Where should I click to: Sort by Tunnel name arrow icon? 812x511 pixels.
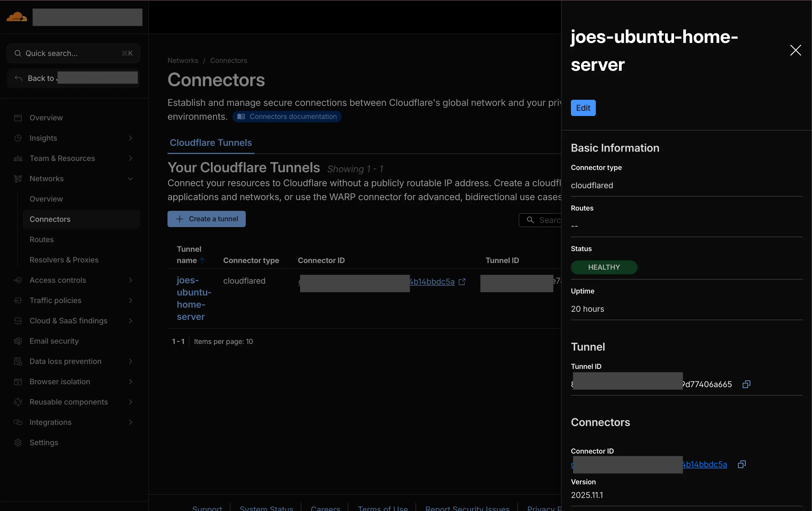click(x=202, y=260)
